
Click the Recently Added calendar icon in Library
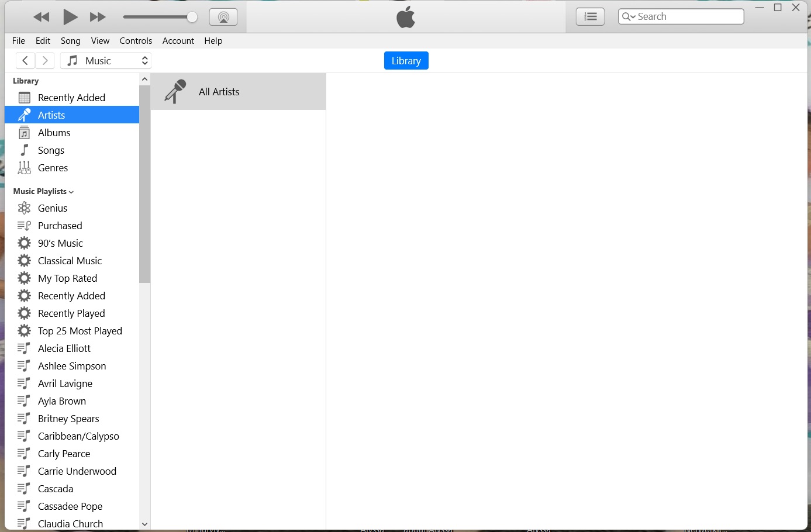24,98
